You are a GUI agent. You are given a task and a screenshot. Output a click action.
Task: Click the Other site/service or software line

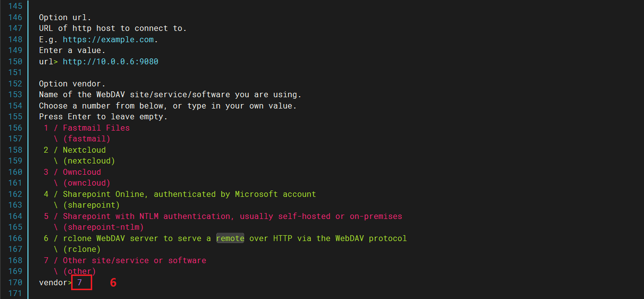coord(134,260)
